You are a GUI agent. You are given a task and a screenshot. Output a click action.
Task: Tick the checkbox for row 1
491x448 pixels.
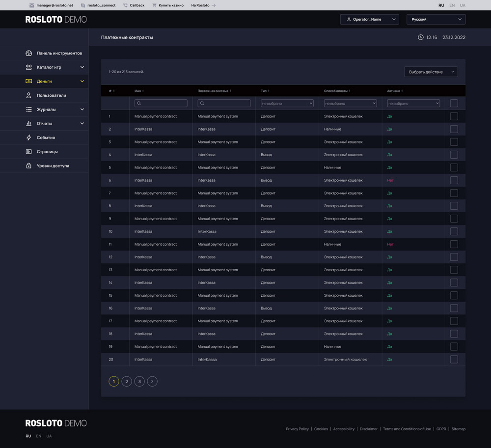coord(454,116)
